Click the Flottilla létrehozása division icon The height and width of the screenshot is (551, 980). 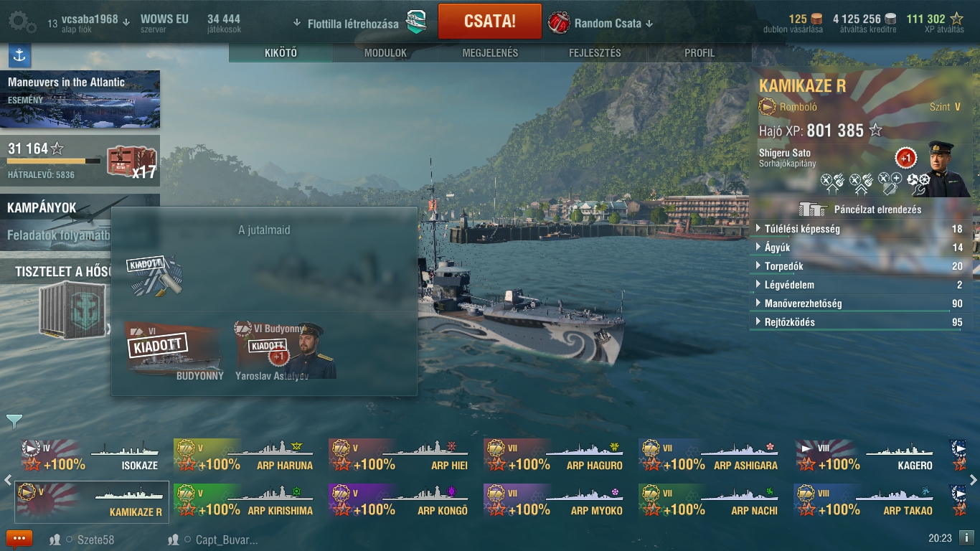(417, 22)
